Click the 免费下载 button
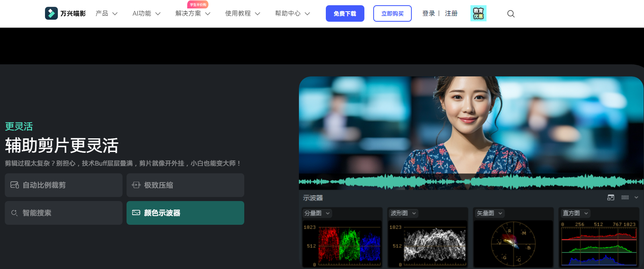Screen dimensions: 644x269 tap(345, 13)
